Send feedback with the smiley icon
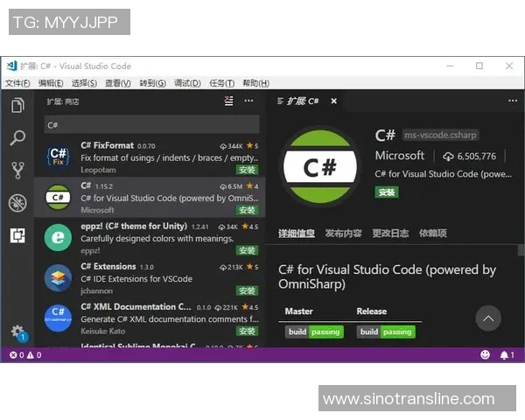This screenshot has height=420, width=525. 485,354
